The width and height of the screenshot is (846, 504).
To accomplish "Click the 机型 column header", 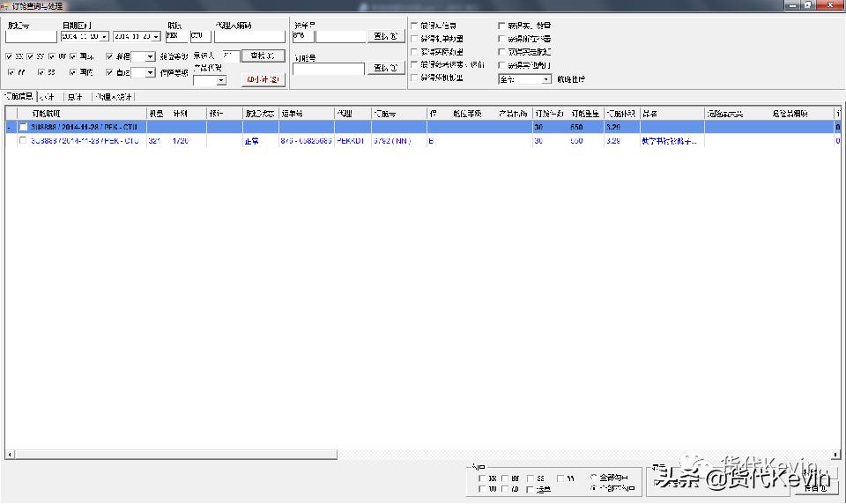I will click(159, 114).
